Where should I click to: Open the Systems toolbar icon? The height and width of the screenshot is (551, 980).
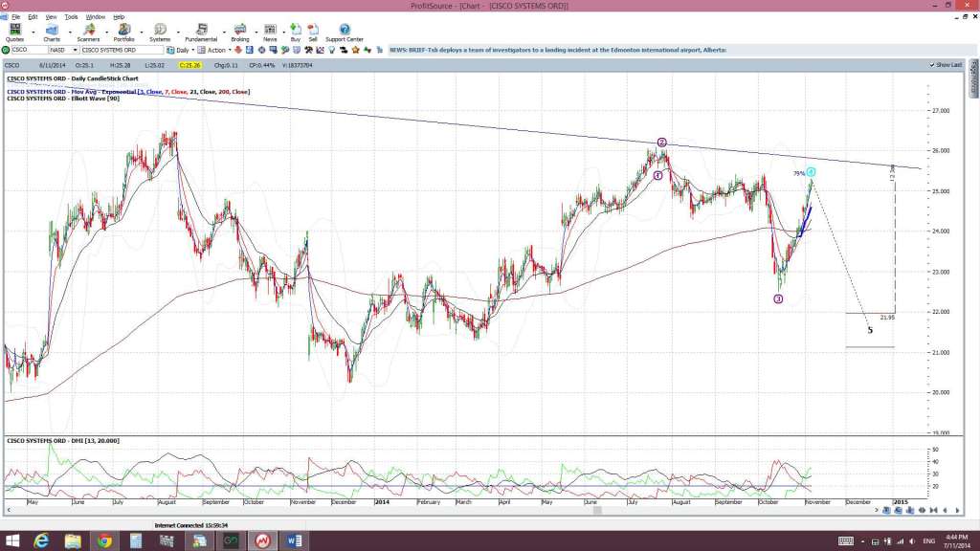point(160,33)
